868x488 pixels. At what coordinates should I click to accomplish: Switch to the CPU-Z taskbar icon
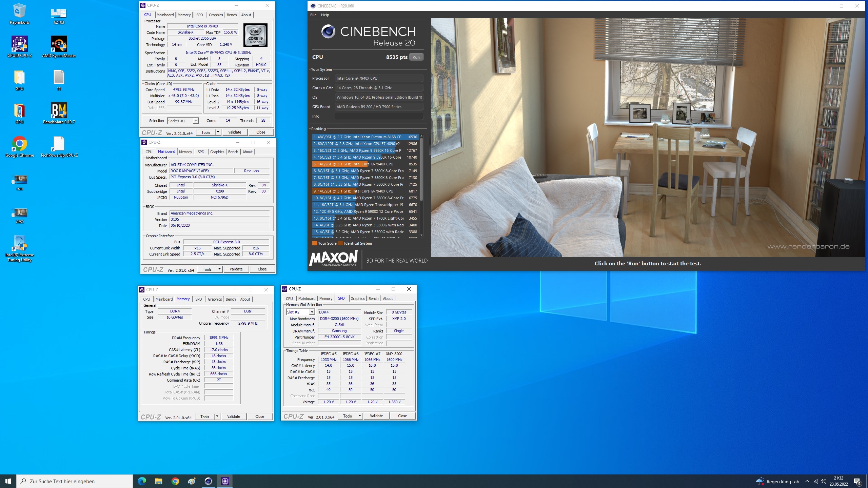pyautogui.click(x=225, y=481)
